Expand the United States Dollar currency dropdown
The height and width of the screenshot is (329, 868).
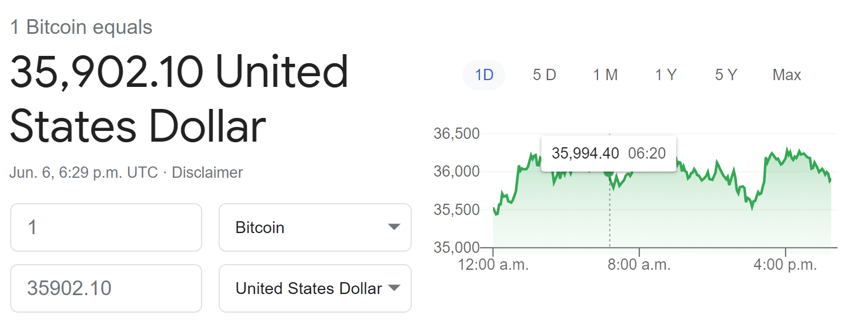315,288
